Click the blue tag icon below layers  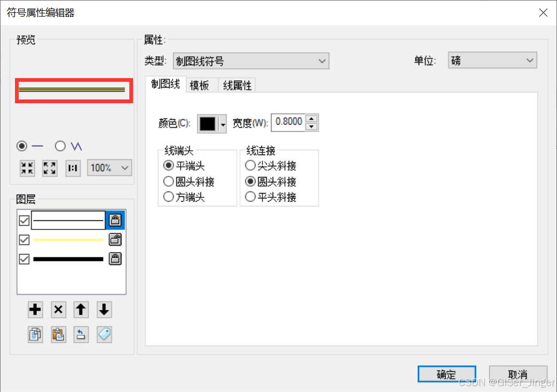pyautogui.click(x=104, y=334)
